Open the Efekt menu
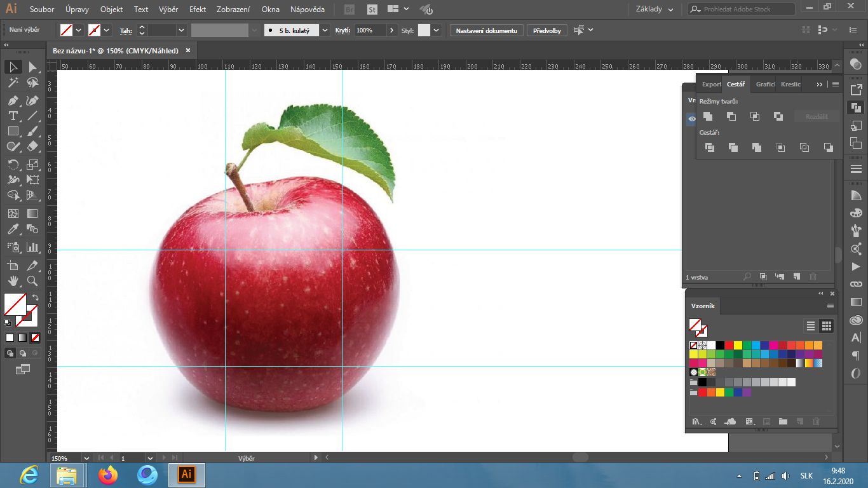Screen dimensions: 868x488 point(197,10)
